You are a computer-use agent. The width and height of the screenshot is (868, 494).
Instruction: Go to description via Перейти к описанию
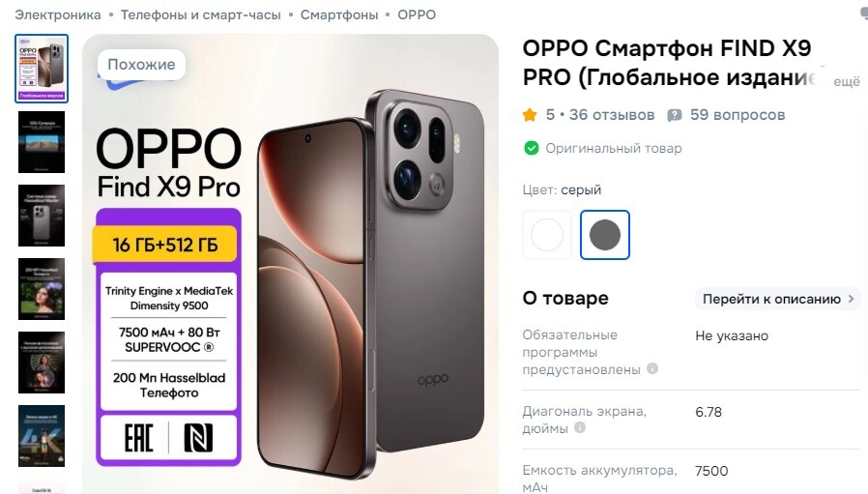coord(778,299)
